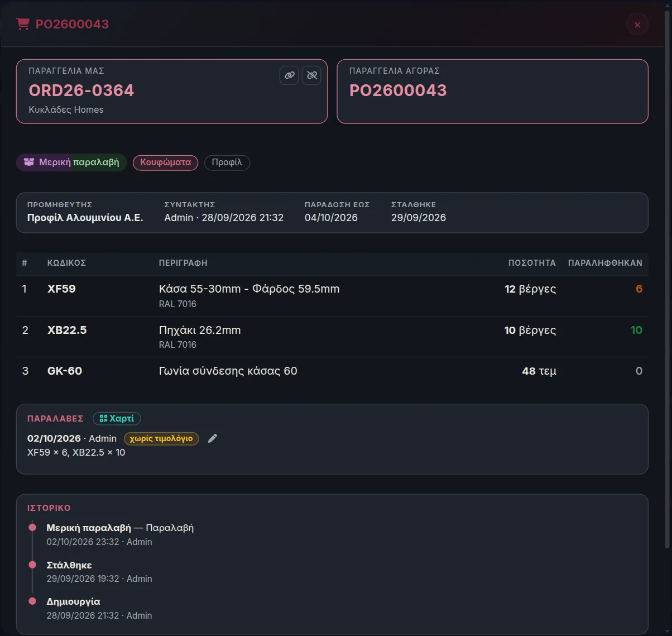The image size is (672, 636).
Task: Click the Στάλθηκε history marker
Action: pos(32,565)
